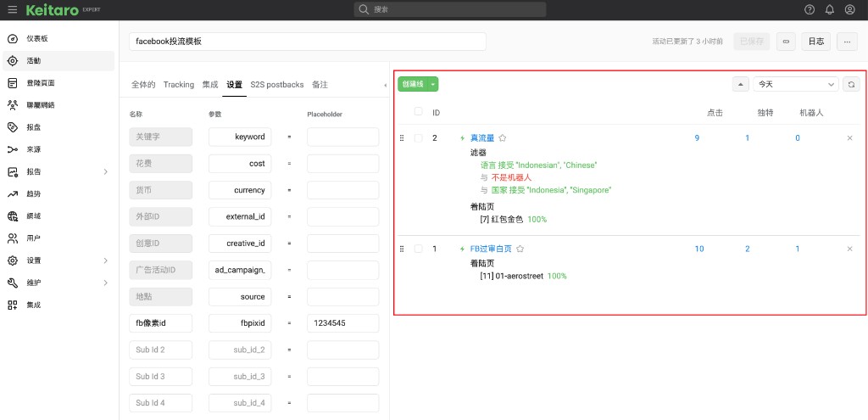Screen dimensions: 868x420
Task: Check the box for flow ID 1
Action: tap(419, 249)
